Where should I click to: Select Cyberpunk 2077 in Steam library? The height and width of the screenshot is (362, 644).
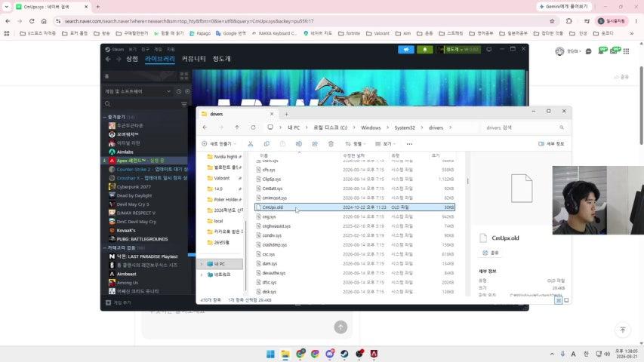point(134,187)
